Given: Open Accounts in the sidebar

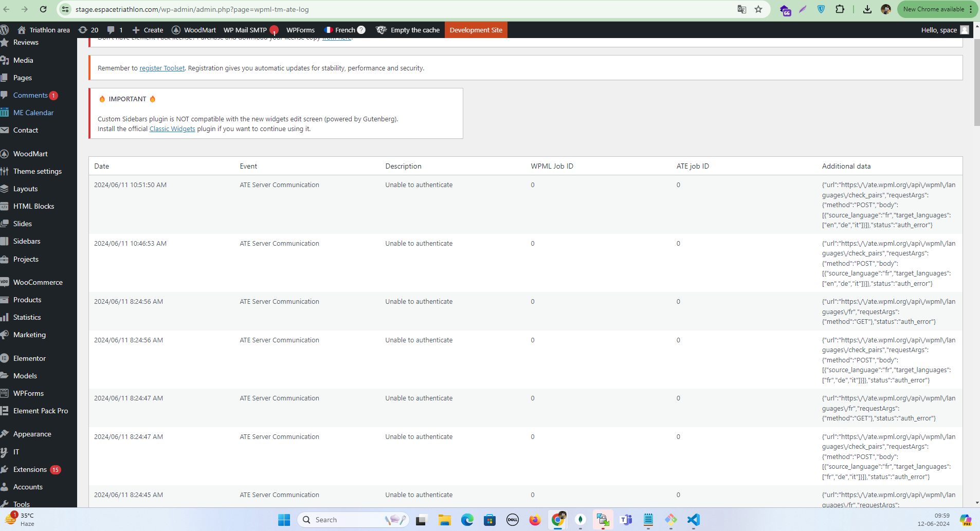Looking at the screenshot, I should (28, 487).
